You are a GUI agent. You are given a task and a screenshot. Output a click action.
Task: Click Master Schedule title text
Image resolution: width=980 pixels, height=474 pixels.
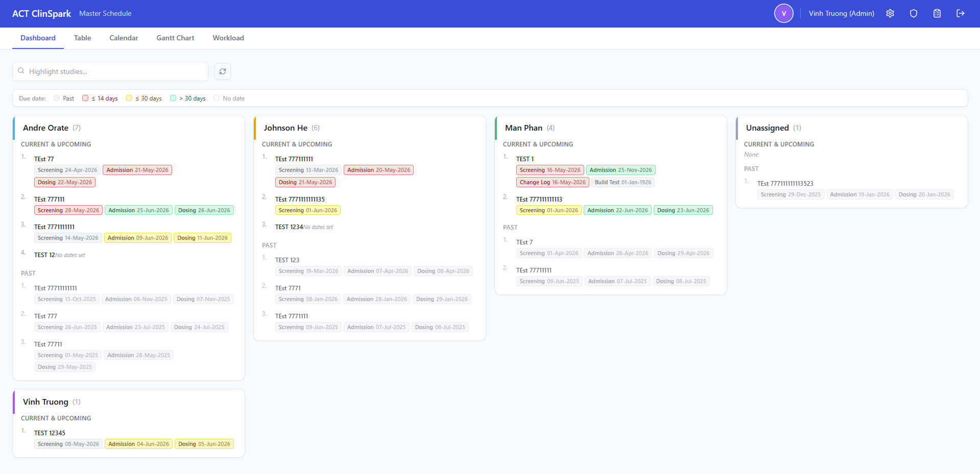tap(105, 13)
